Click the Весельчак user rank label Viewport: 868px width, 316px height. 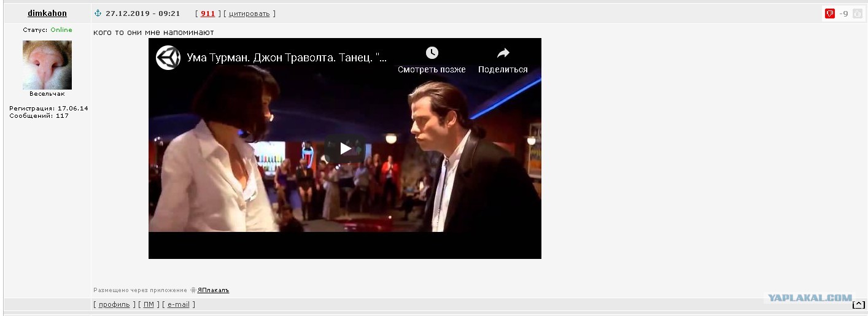coord(47,94)
